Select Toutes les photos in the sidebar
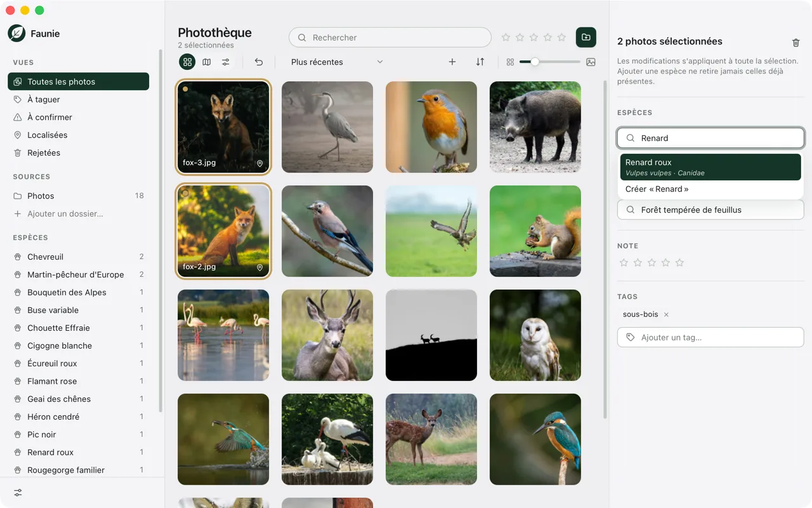Viewport: 812px width, 508px height. coord(79,82)
